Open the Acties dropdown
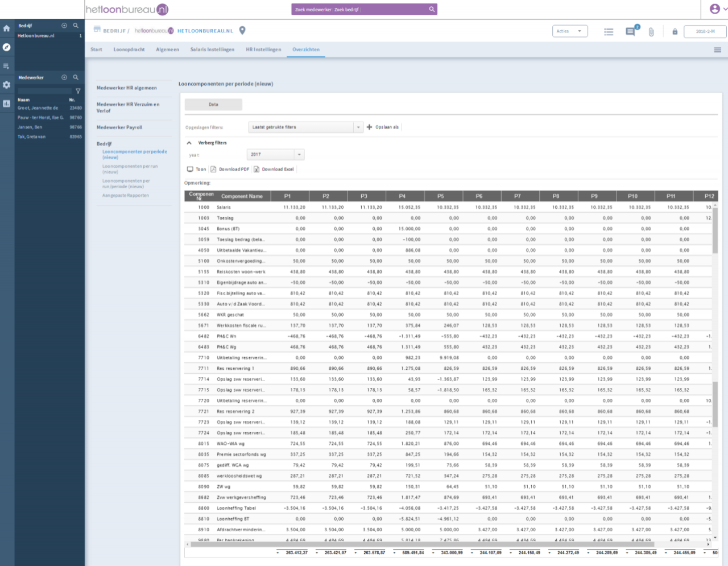 pos(569,31)
